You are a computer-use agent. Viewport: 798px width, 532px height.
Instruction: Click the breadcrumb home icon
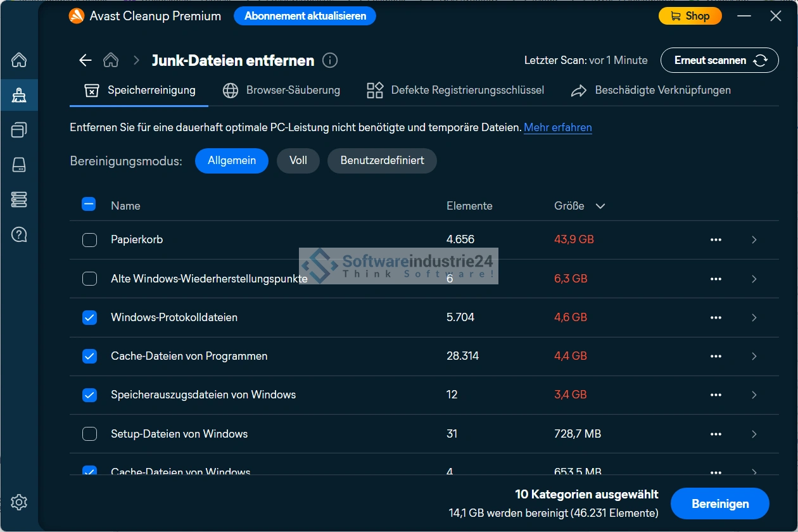point(111,60)
